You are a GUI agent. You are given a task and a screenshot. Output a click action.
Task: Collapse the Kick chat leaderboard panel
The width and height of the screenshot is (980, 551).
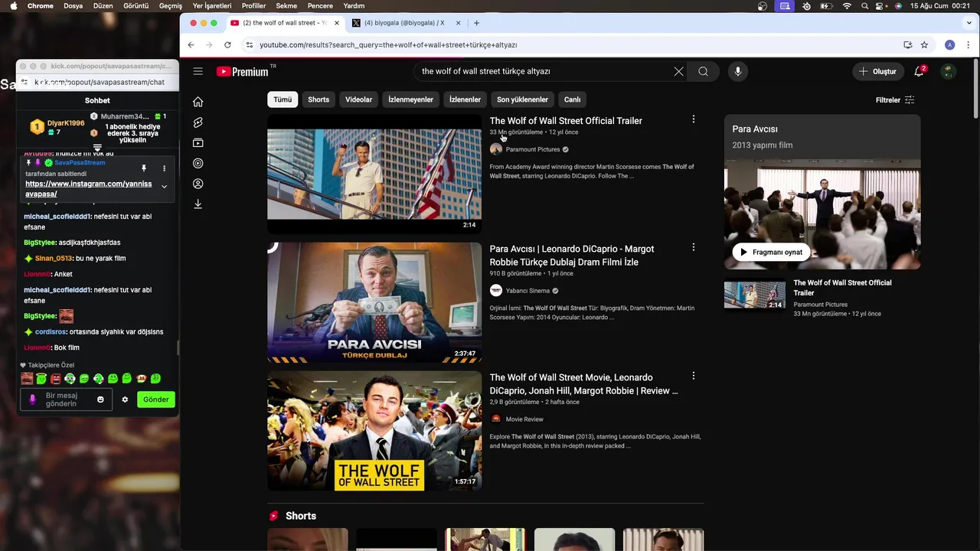(x=97, y=148)
